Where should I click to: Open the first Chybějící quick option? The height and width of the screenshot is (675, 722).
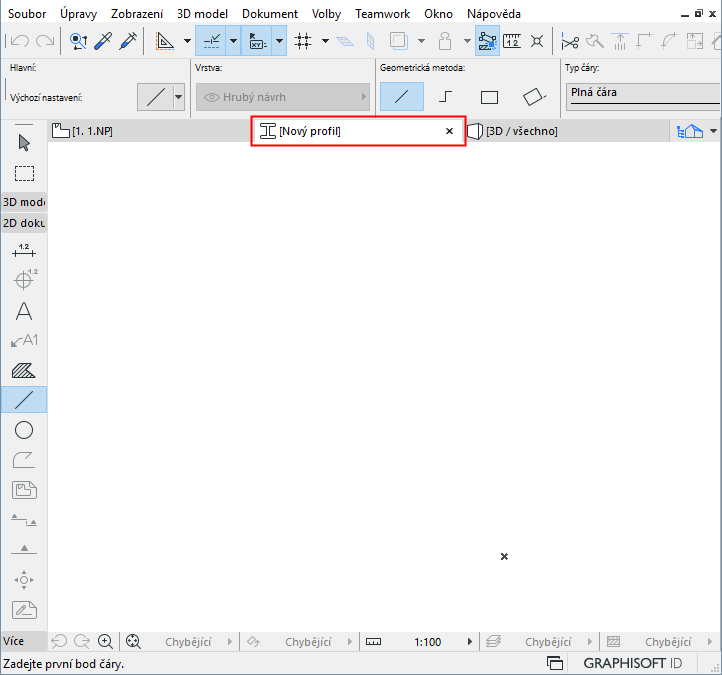(188, 641)
